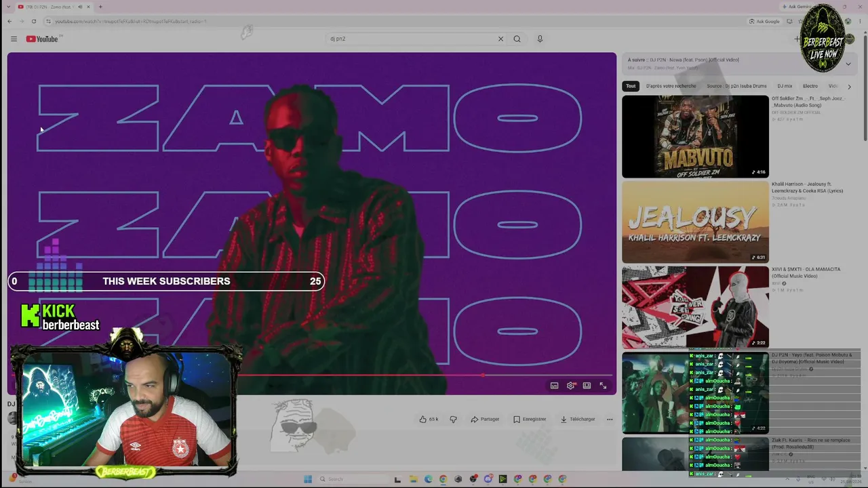The height and width of the screenshot is (488, 868).
Task: Open 'Off Soldier Zm' Mabvuto video title
Action: coord(808,102)
